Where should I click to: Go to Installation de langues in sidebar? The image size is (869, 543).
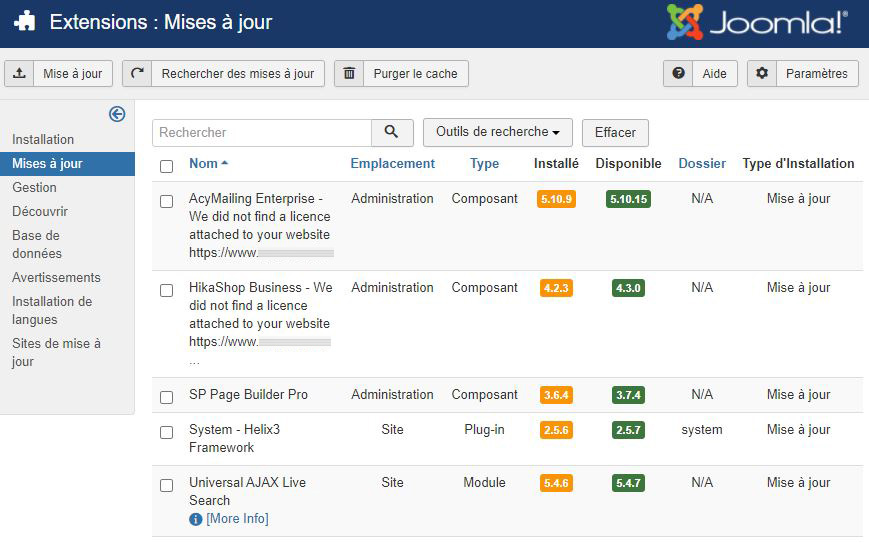[x=52, y=310]
